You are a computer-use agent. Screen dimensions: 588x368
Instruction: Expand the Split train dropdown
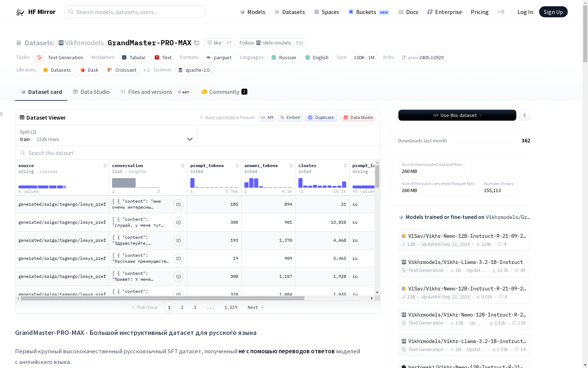(106, 135)
